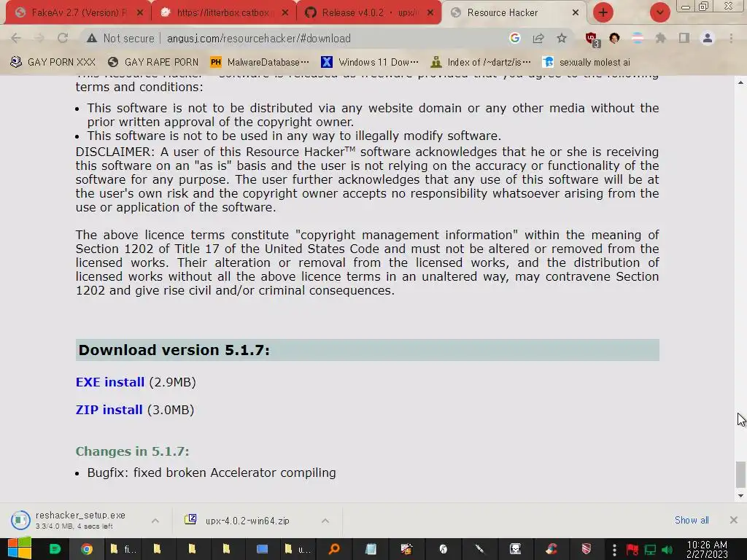Go back to the previous page
Image resolution: width=747 pixels, height=560 pixels.
click(x=16, y=38)
